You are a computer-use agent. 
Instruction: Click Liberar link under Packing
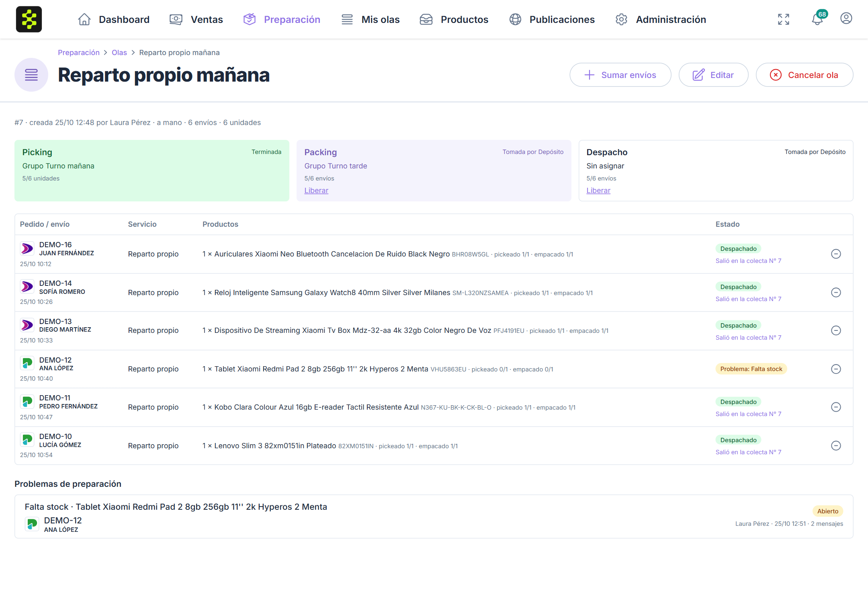coord(316,191)
